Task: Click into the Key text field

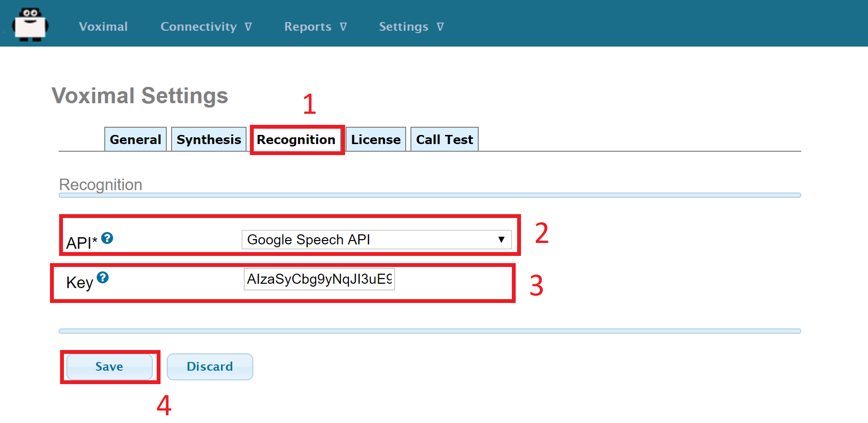Action: (x=319, y=279)
